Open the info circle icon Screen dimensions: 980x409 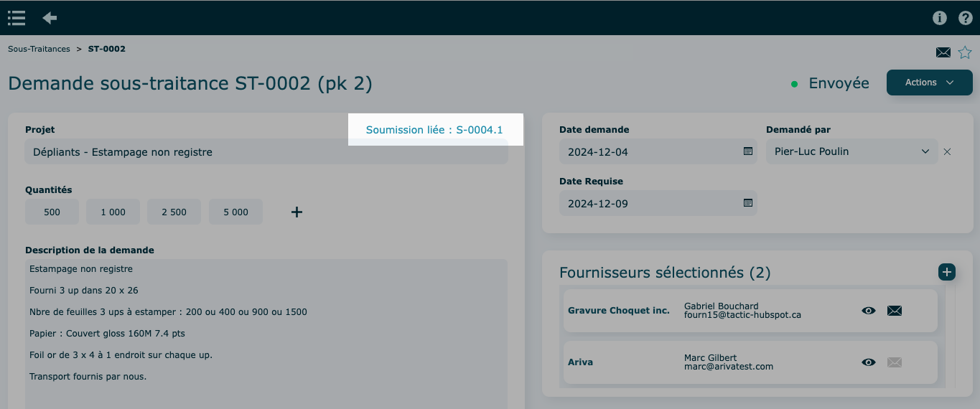pos(939,18)
